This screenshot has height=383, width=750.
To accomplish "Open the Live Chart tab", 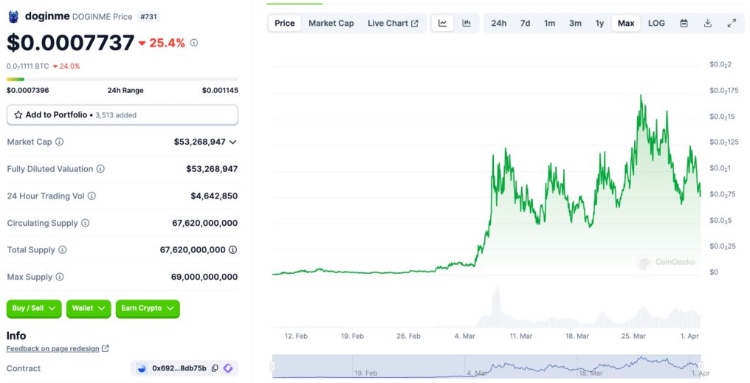I will (393, 23).
